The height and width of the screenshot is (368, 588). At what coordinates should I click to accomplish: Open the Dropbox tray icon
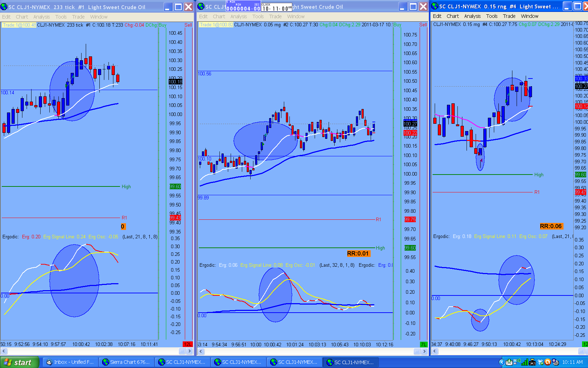(x=540, y=362)
